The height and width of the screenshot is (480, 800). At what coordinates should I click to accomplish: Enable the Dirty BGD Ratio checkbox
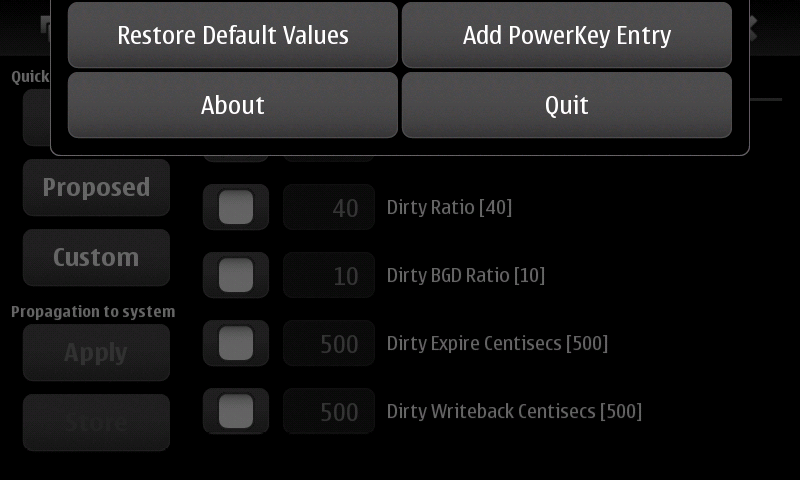pos(236,275)
